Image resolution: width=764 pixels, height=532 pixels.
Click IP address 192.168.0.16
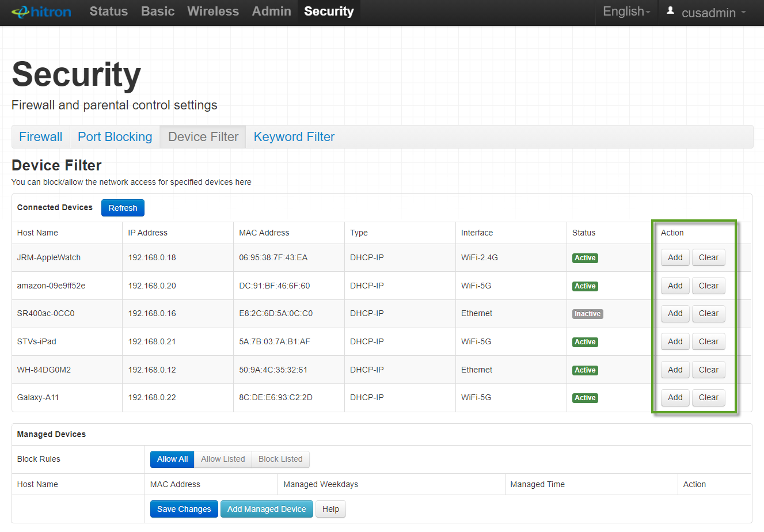pos(152,313)
